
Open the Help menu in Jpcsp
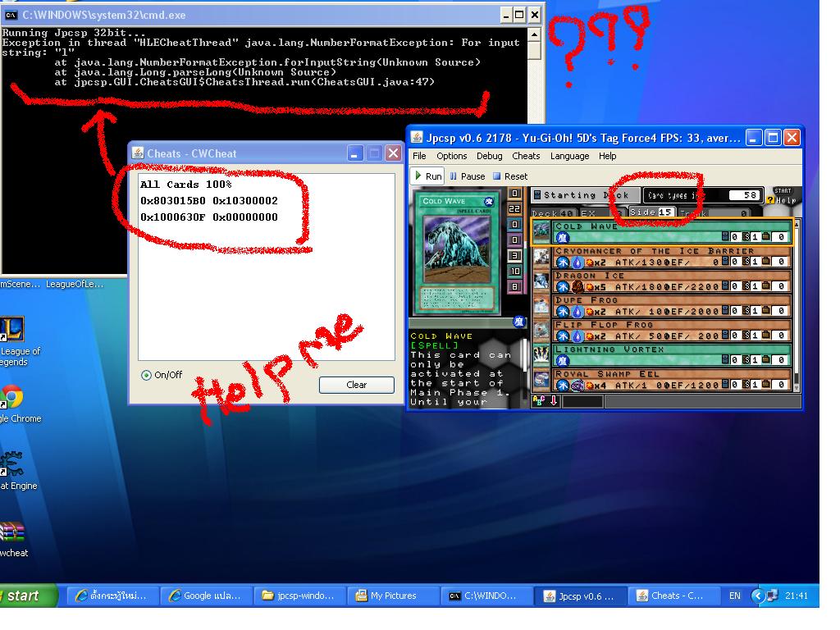click(607, 156)
